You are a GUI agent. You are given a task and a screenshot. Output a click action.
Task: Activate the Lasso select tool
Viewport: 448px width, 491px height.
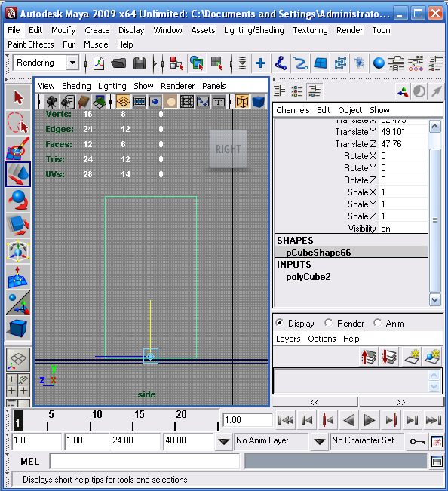pos(18,123)
